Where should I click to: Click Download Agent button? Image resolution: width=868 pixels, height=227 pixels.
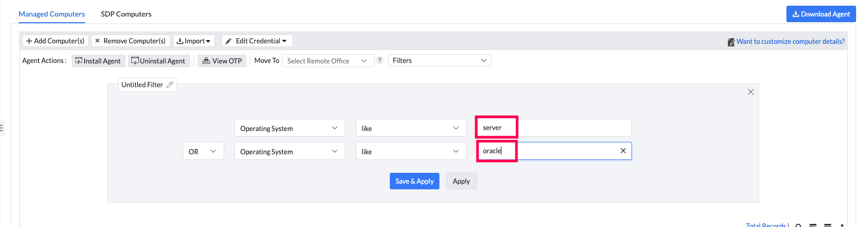pos(820,14)
